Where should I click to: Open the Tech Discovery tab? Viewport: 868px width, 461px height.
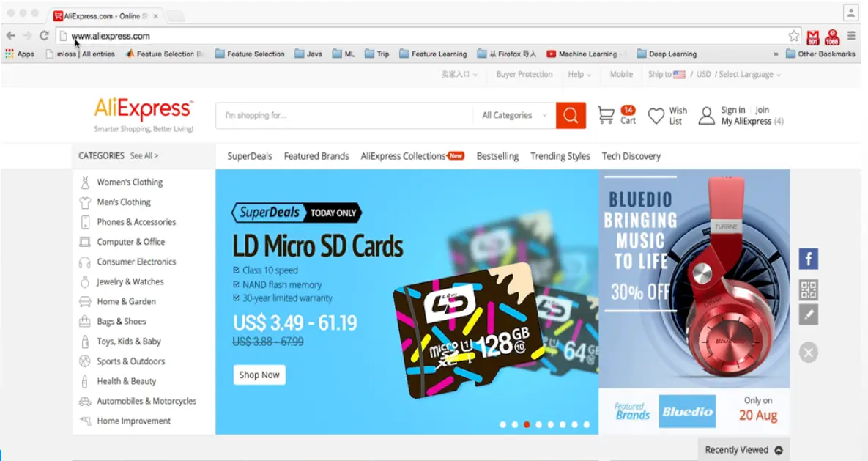(x=631, y=156)
